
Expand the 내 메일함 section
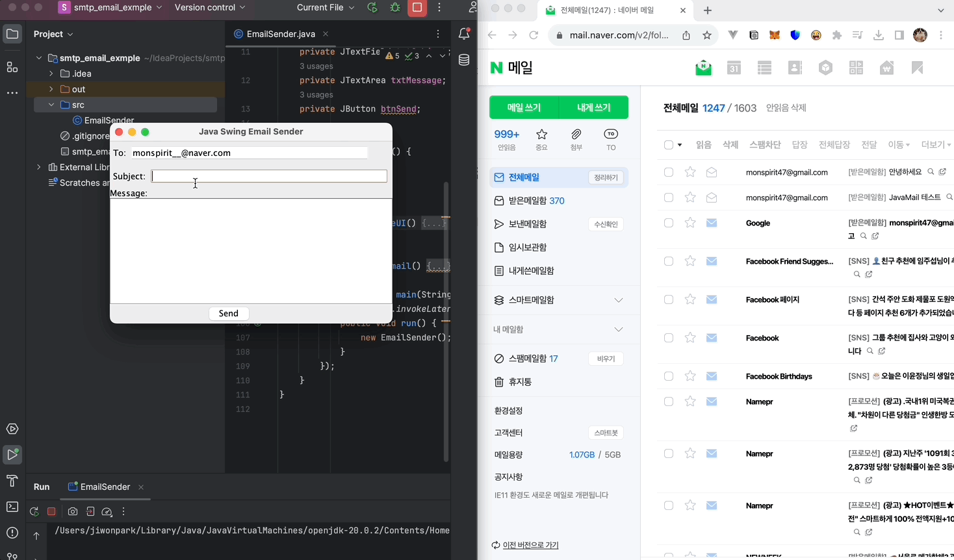(x=619, y=329)
